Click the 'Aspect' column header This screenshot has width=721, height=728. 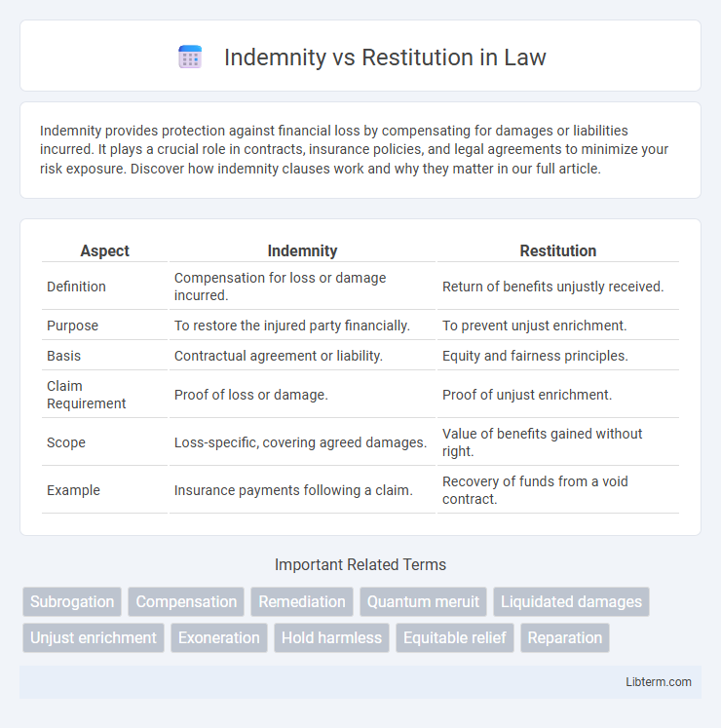click(104, 250)
